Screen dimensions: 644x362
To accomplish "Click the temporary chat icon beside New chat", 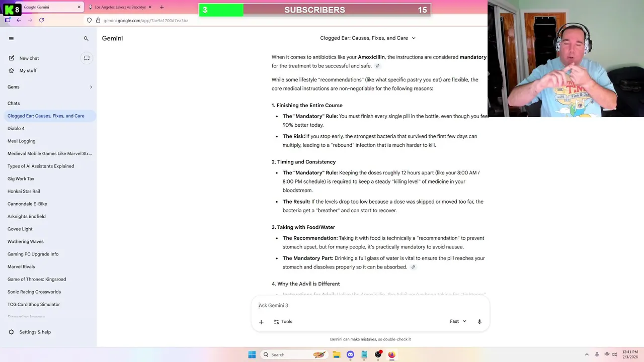I will [x=87, y=58].
